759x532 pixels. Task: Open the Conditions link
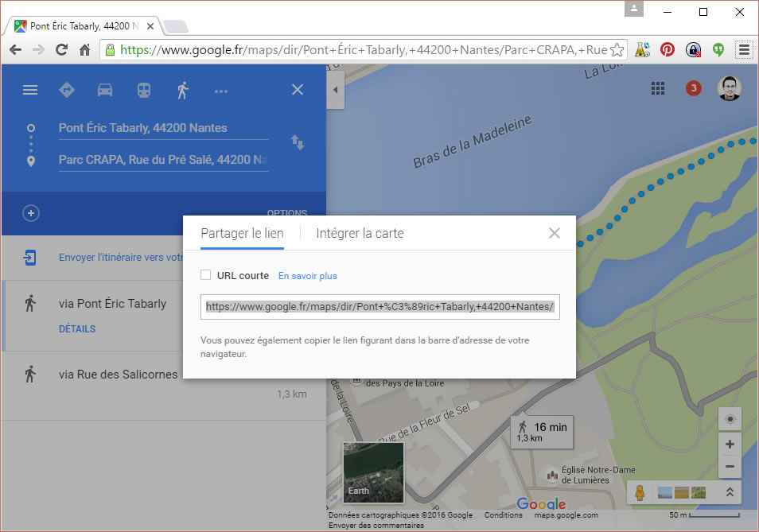click(504, 515)
